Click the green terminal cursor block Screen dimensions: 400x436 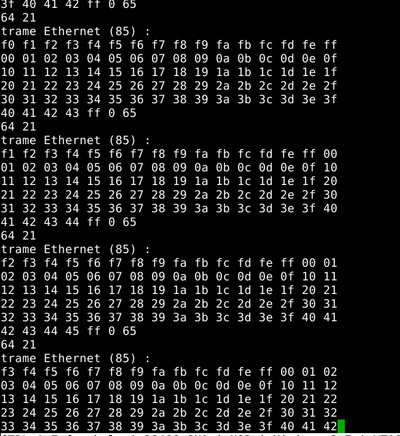click(341, 426)
